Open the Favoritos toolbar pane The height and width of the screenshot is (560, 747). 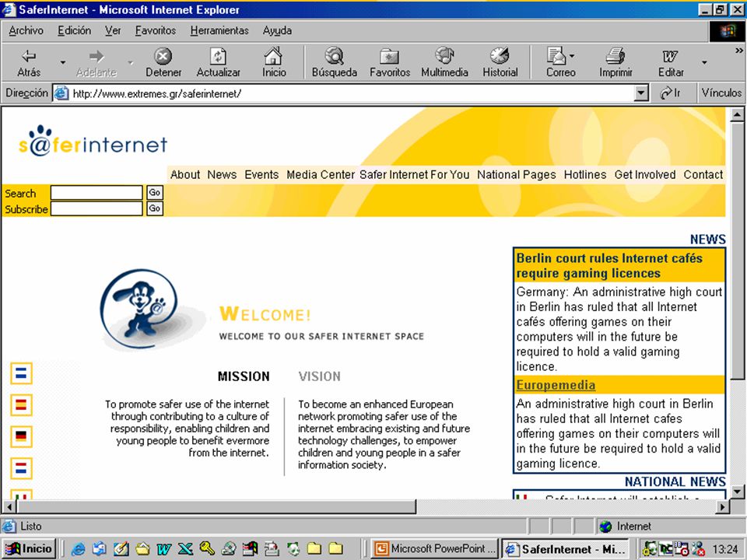[x=390, y=62]
